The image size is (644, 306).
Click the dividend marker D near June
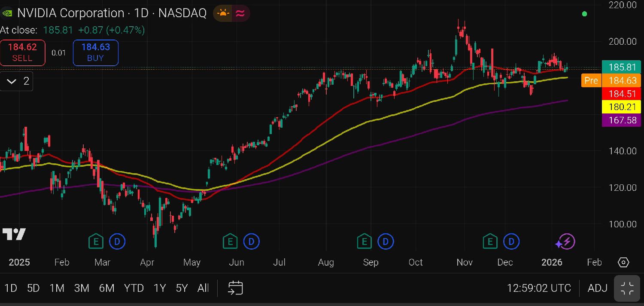(x=251, y=242)
